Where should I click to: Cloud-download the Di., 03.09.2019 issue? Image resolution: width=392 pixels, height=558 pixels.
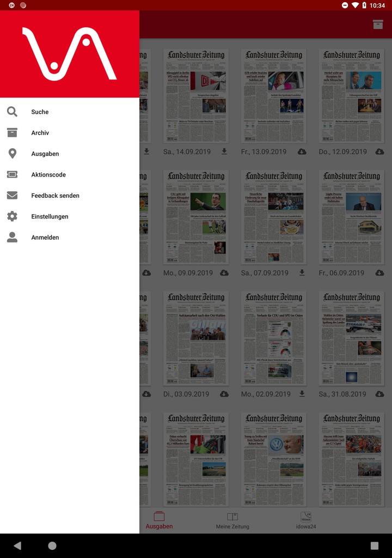click(224, 394)
